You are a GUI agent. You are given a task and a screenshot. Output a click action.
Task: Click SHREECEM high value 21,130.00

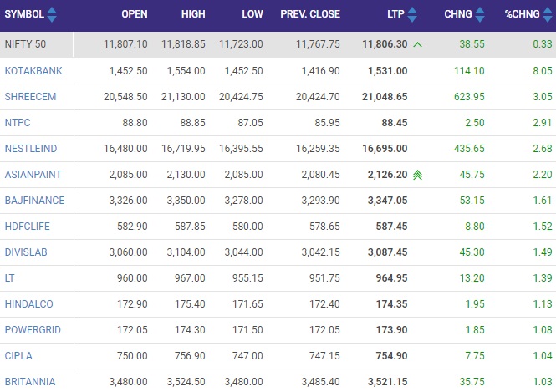pos(183,97)
